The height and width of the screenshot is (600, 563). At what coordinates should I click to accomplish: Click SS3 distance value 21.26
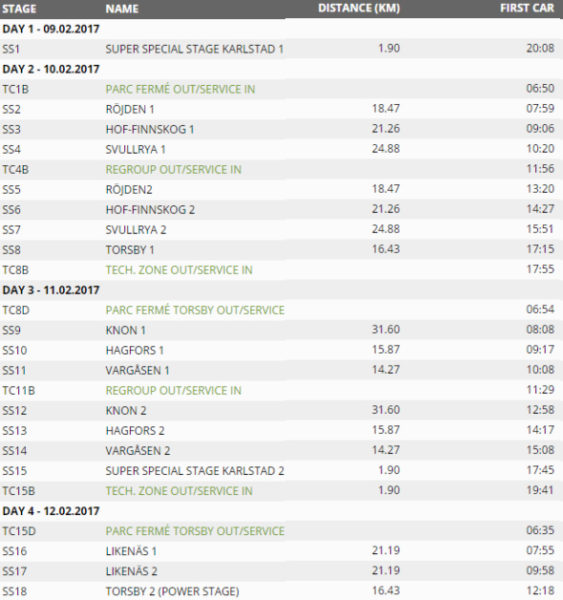click(386, 129)
